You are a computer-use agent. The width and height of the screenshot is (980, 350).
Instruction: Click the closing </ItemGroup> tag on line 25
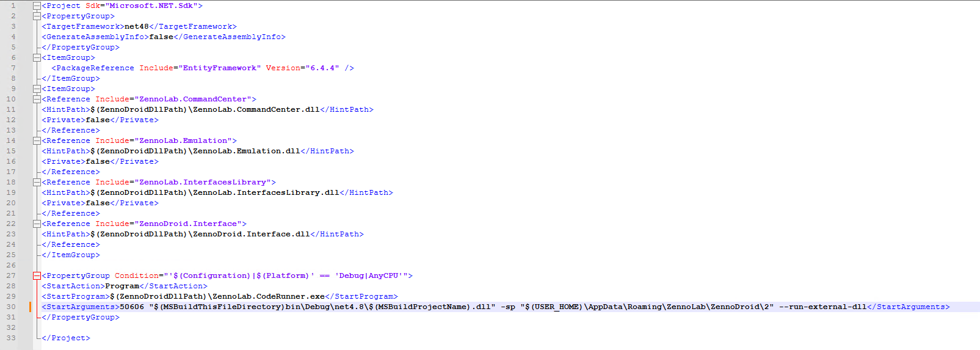coord(71,255)
